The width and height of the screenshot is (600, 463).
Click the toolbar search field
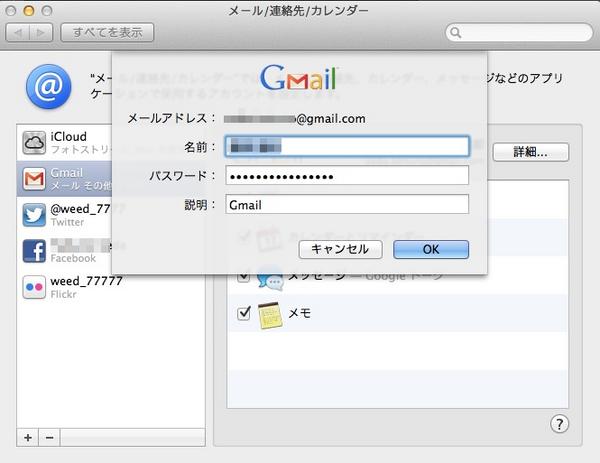(x=519, y=33)
